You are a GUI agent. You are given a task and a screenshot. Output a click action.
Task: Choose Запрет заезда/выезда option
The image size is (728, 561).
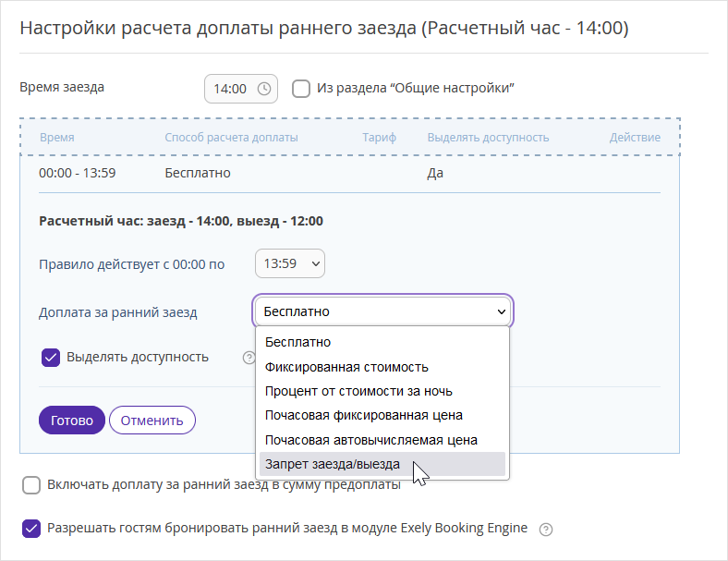pos(382,464)
